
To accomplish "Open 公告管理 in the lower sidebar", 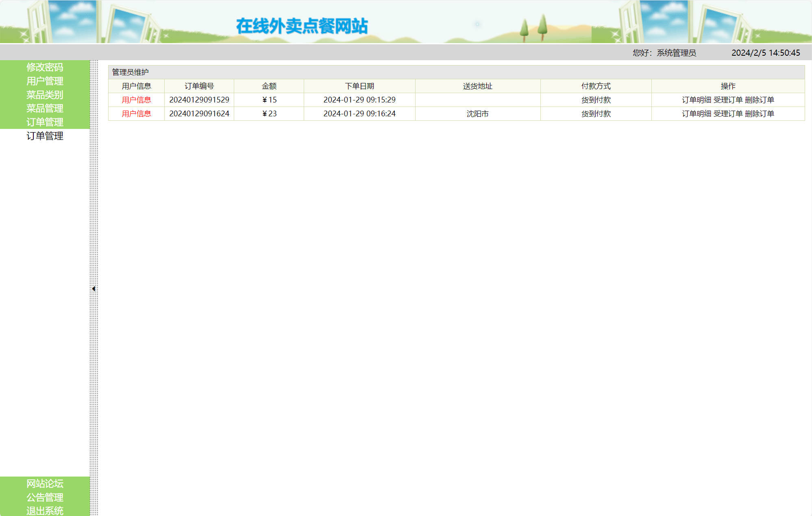I will pos(45,497).
